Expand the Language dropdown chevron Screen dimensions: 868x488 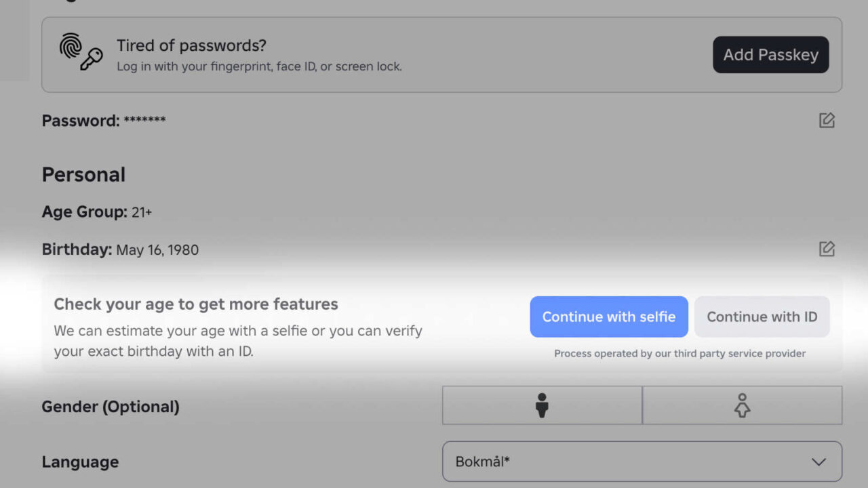818,462
